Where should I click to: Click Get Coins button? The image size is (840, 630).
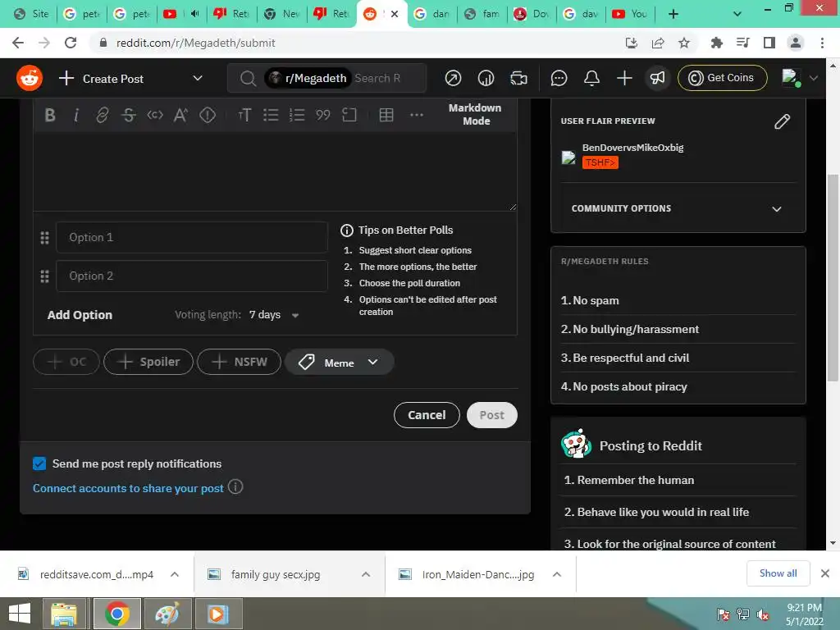click(x=722, y=78)
